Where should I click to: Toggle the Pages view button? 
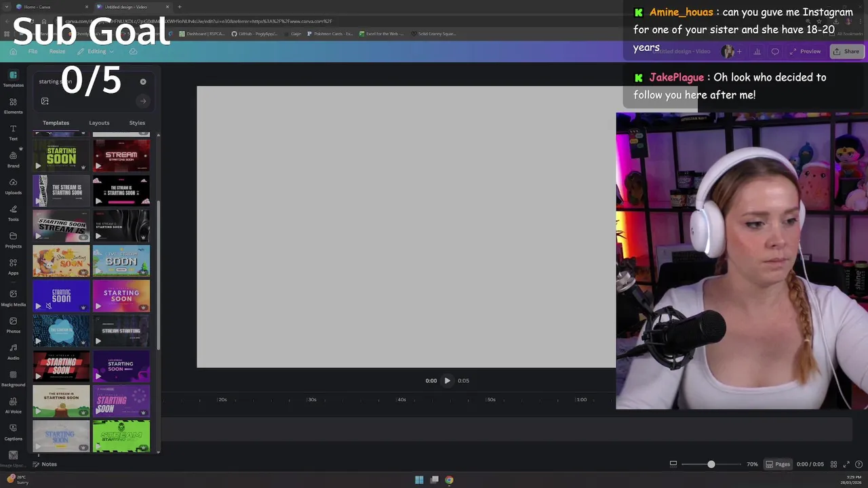click(778, 464)
